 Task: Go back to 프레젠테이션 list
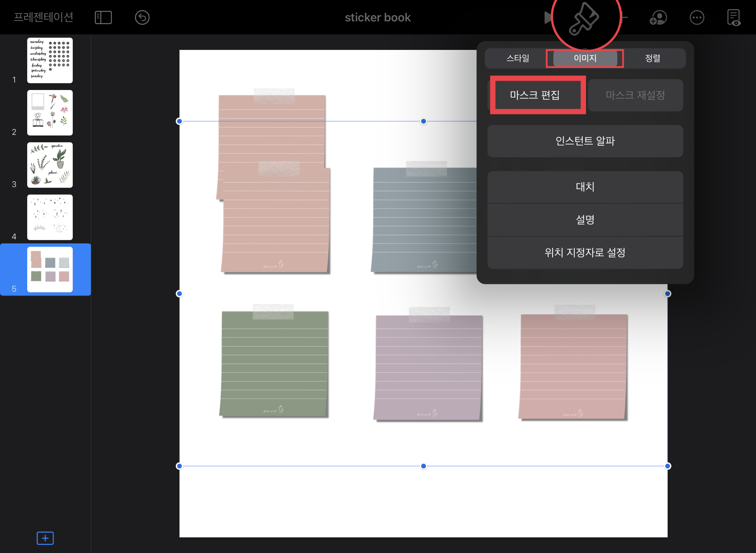click(44, 17)
